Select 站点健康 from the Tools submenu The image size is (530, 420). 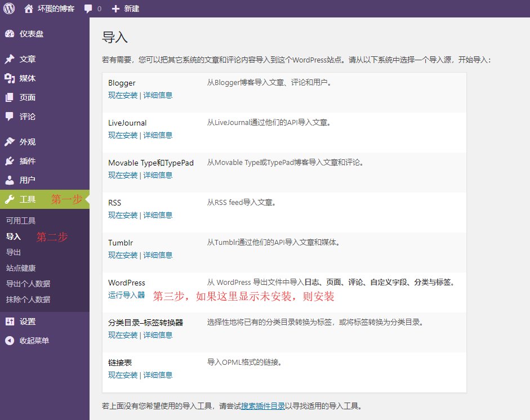tap(20, 268)
